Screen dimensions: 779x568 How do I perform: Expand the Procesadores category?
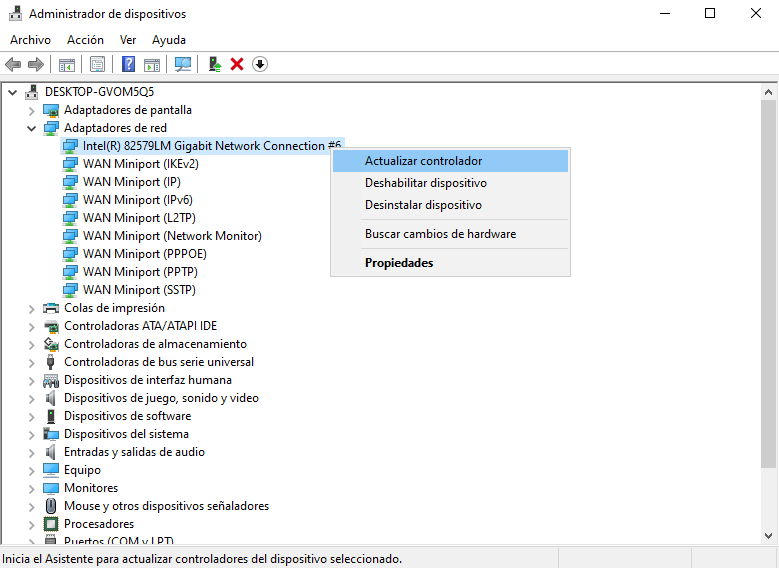click(x=31, y=525)
